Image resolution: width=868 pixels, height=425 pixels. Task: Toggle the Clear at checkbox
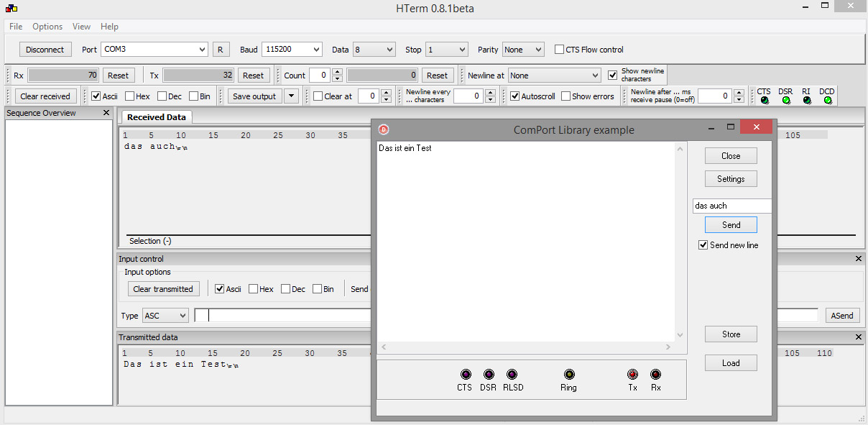[x=318, y=96]
